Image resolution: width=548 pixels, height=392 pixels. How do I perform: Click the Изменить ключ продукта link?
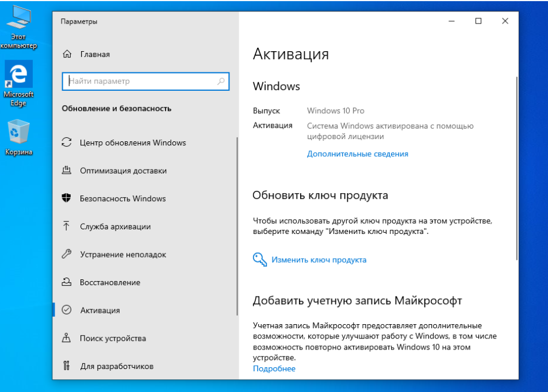tap(319, 260)
